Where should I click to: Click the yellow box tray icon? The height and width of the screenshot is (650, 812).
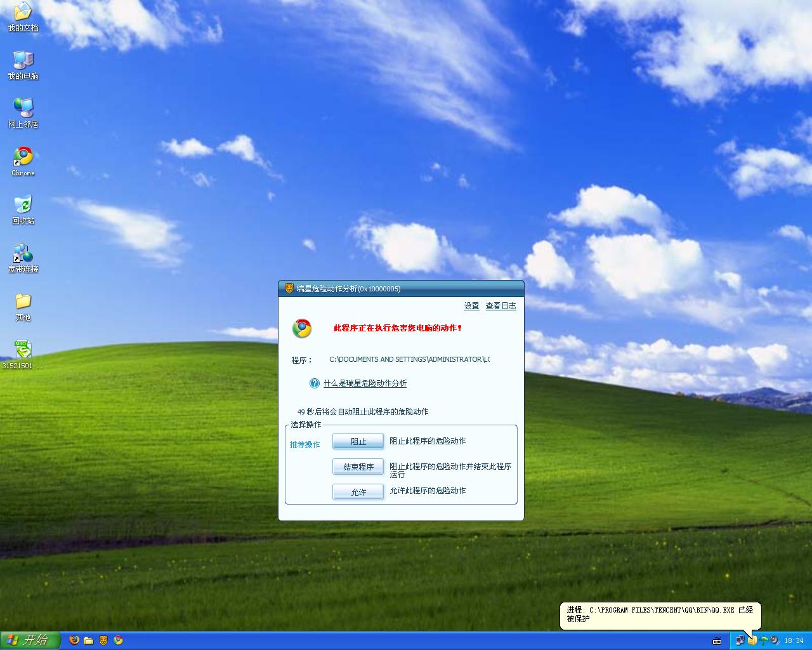pos(752,640)
